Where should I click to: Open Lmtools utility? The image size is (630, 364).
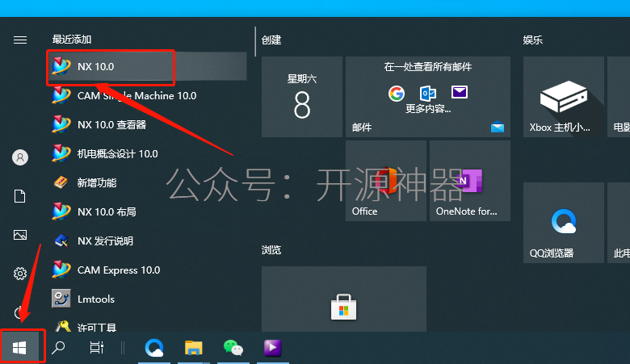pyautogui.click(x=147, y=299)
